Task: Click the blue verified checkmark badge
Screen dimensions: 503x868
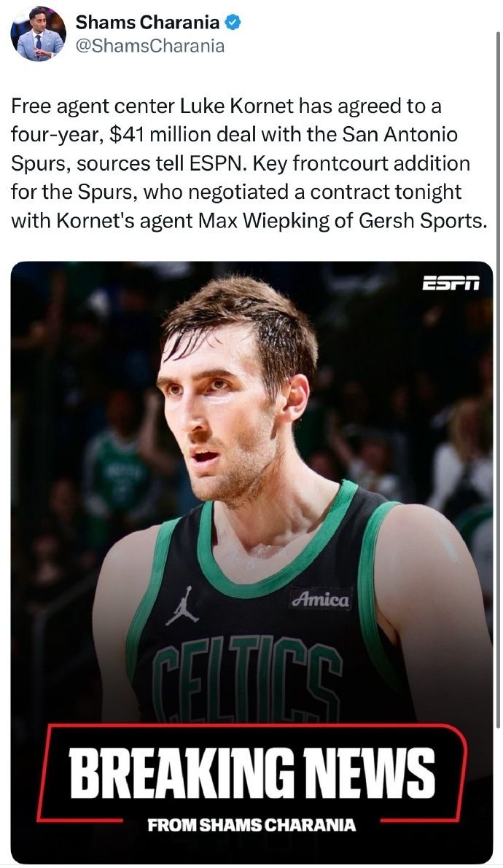Action: [233, 22]
